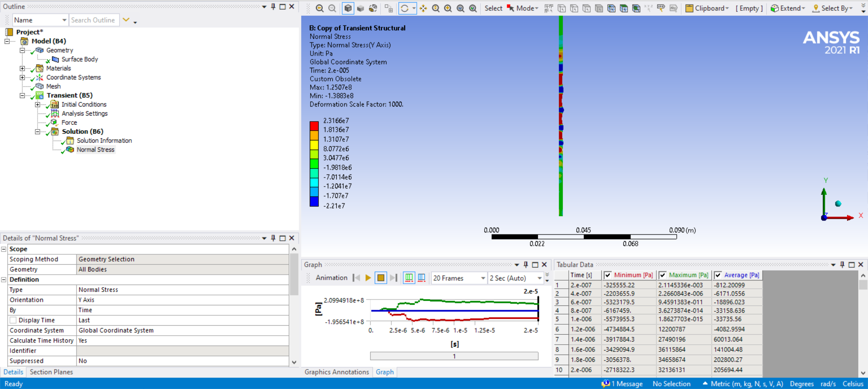This screenshot has height=389, width=868.
Task: Select the Graph tab
Action: (x=385, y=372)
